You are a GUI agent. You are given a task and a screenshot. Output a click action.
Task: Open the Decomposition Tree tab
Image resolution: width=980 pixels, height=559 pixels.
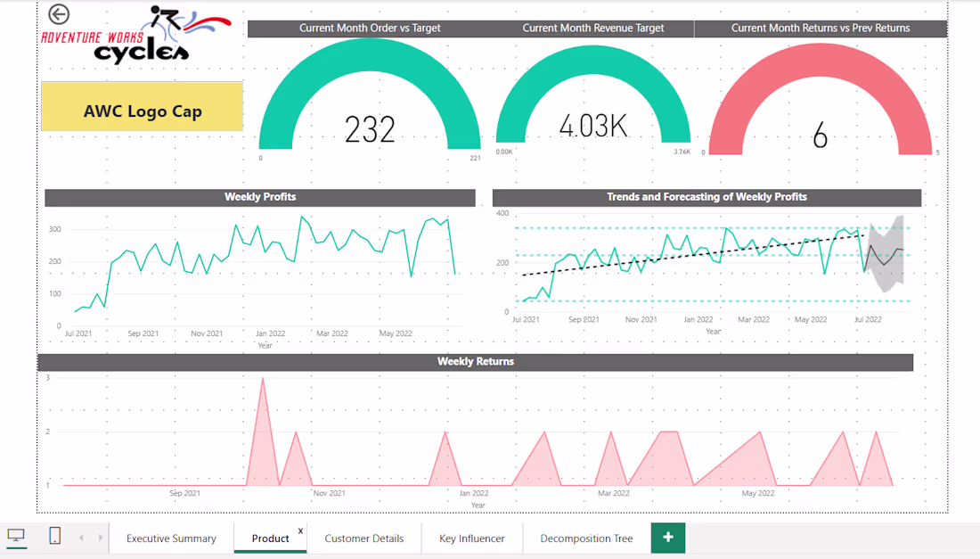tap(586, 538)
